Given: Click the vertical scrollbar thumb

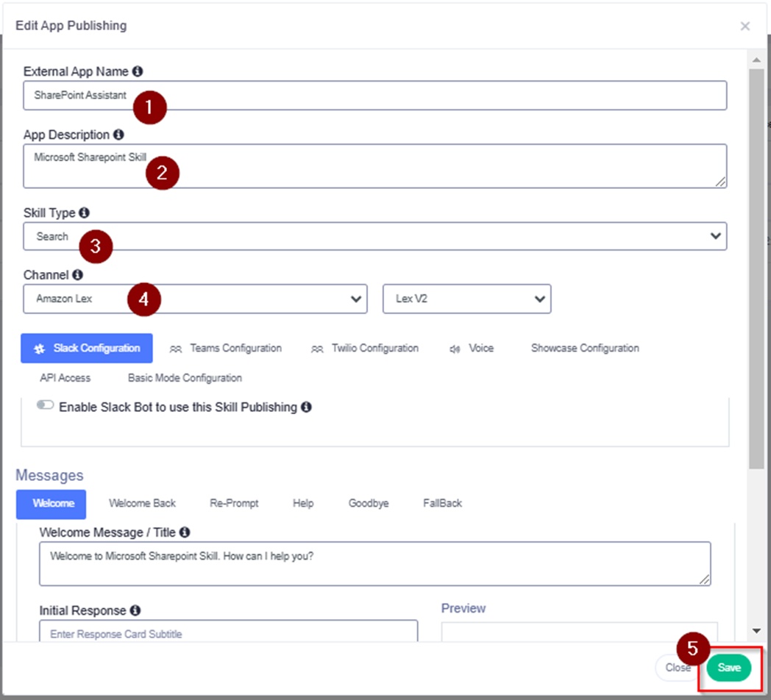Looking at the screenshot, I should [x=756, y=269].
